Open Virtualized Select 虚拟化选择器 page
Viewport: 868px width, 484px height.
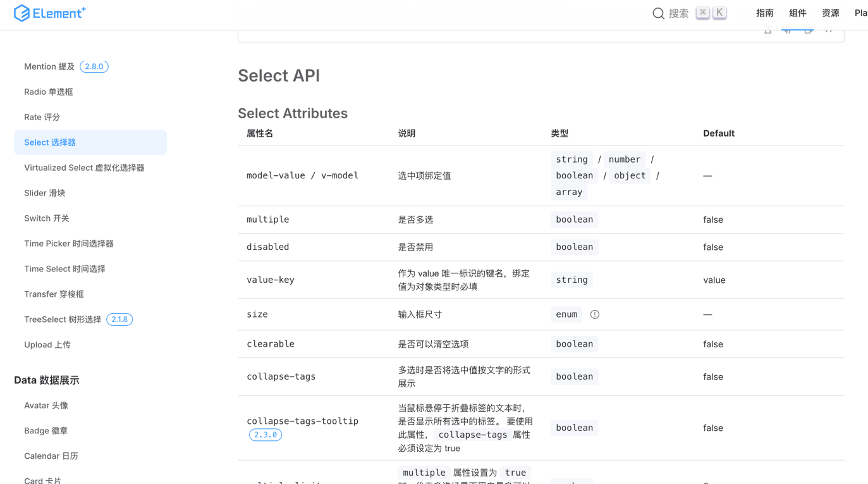(x=84, y=168)
